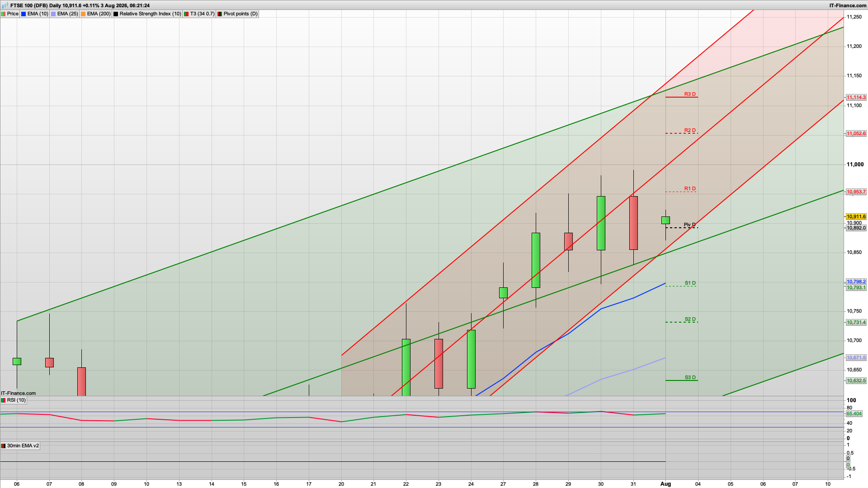The width and height of the screenshot is (868, 488).
Task: Click the 11,052.6 price axis tag
Action: (x=856, y=134)
